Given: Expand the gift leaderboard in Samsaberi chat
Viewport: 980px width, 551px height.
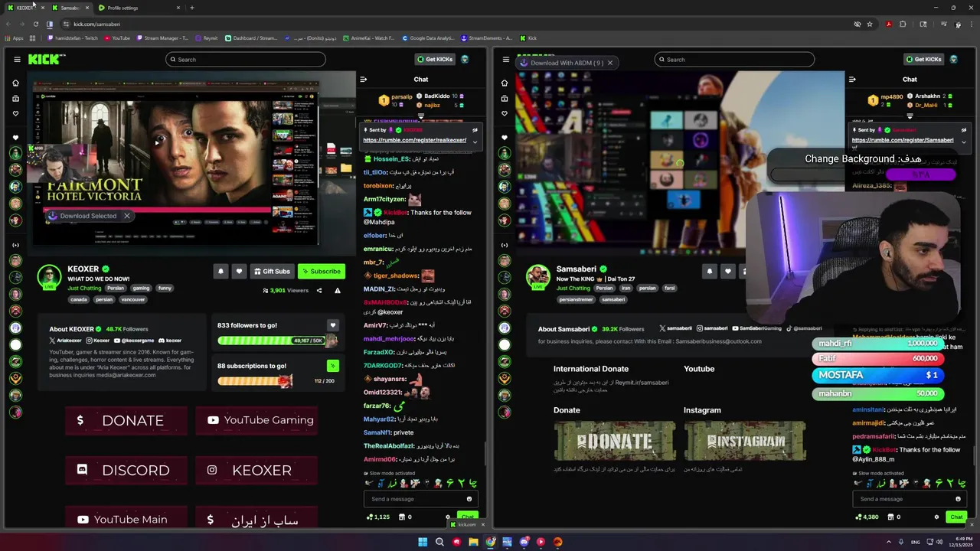Looking at the screenshot, I should coord(910,116).
